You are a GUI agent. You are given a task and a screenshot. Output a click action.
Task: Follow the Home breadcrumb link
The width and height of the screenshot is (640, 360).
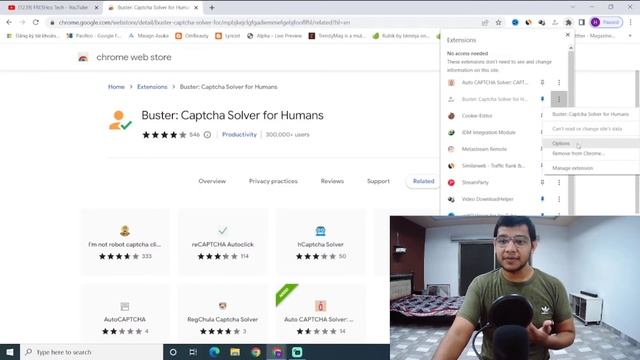116,87
